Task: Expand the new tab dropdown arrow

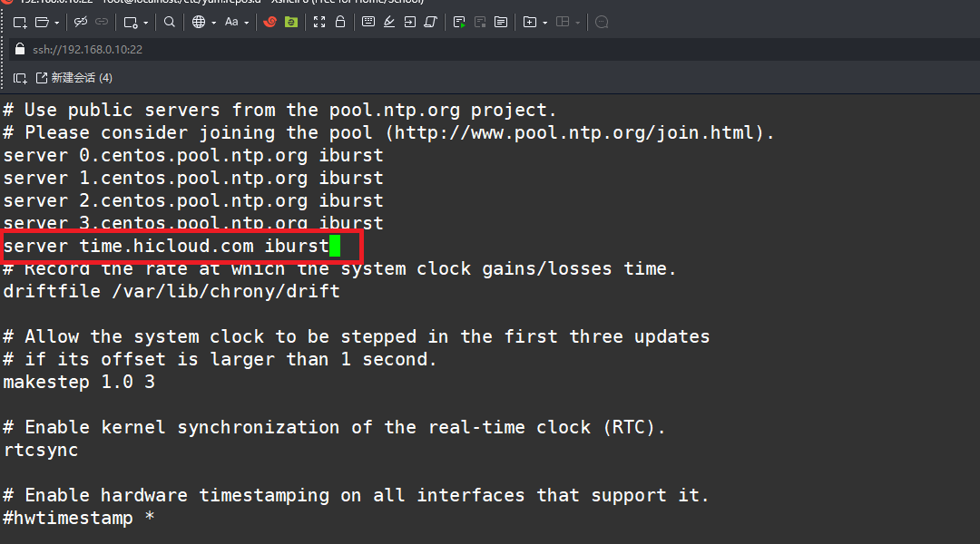Action: [x=545, y=23]
